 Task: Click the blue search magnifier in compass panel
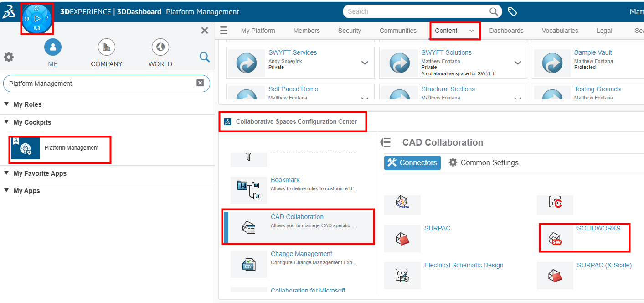tap(205, 57)
